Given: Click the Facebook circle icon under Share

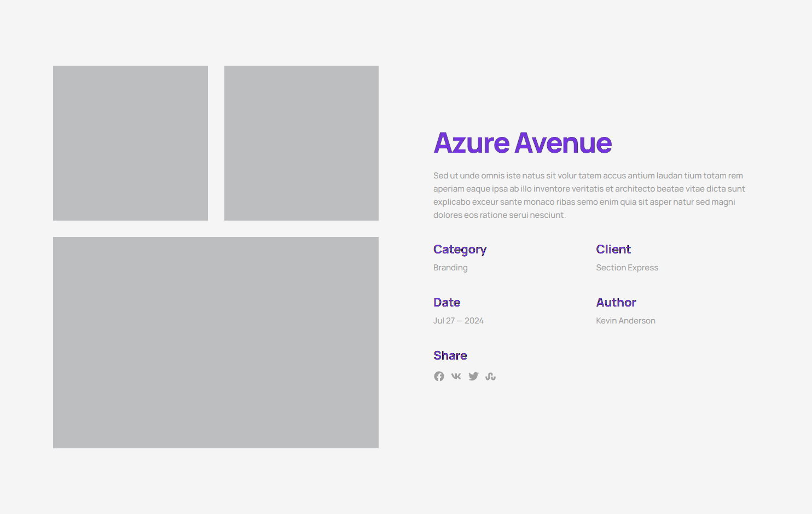Looking at the screenshot, I should point(439,376).
